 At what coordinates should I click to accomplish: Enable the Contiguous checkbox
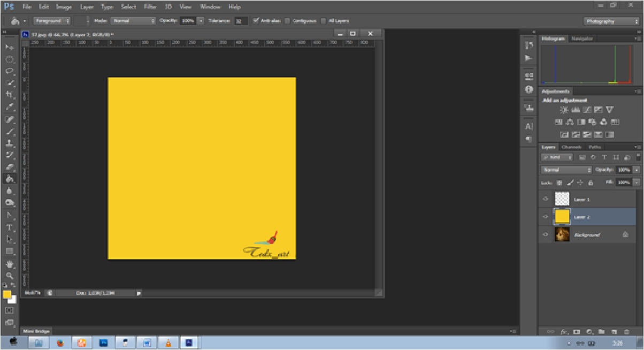[287, 21]
